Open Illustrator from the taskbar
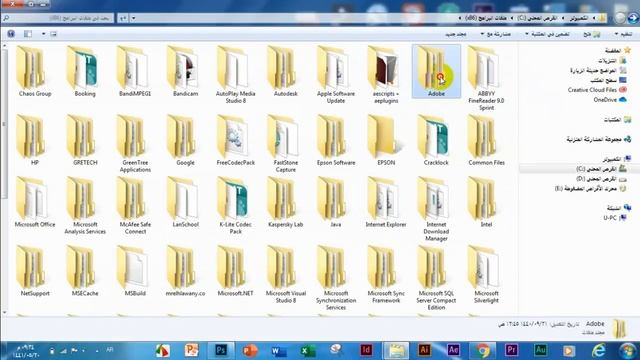 pos(424,350)
